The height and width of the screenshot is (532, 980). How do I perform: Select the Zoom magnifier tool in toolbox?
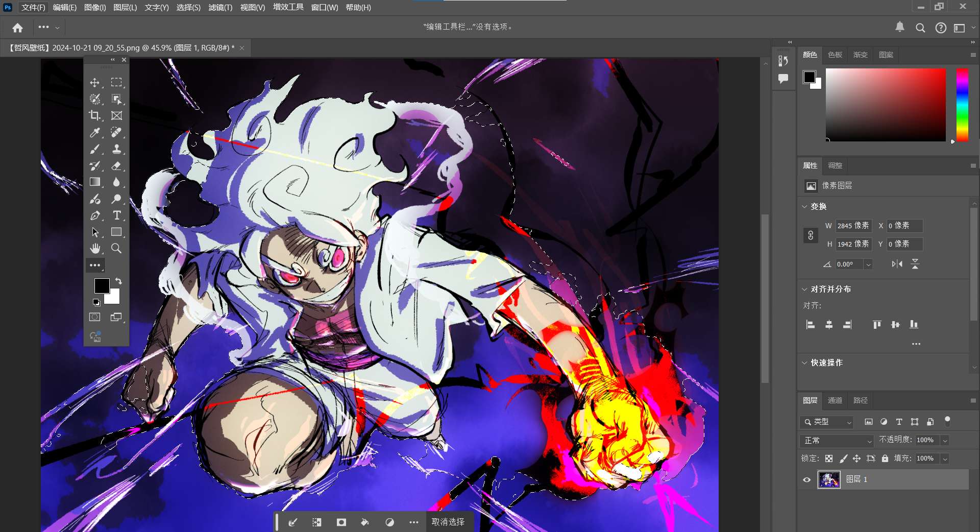pos(116,249)
